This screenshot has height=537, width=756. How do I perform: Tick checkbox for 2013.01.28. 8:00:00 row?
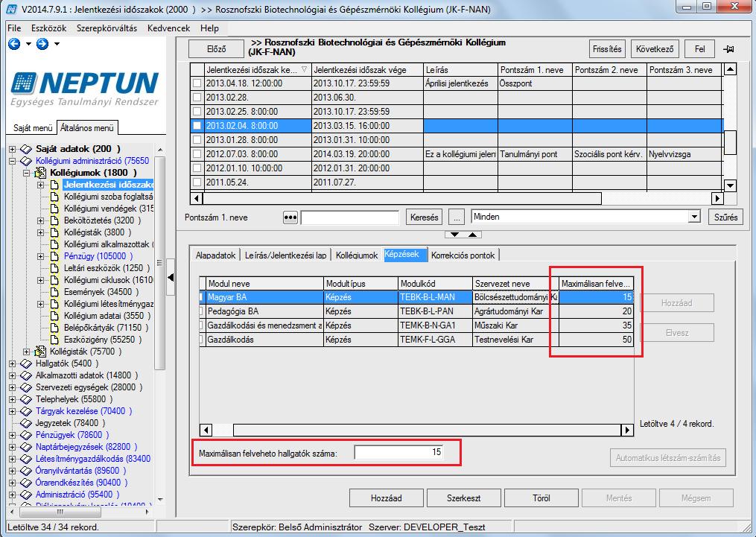click(x=197, y=140)
